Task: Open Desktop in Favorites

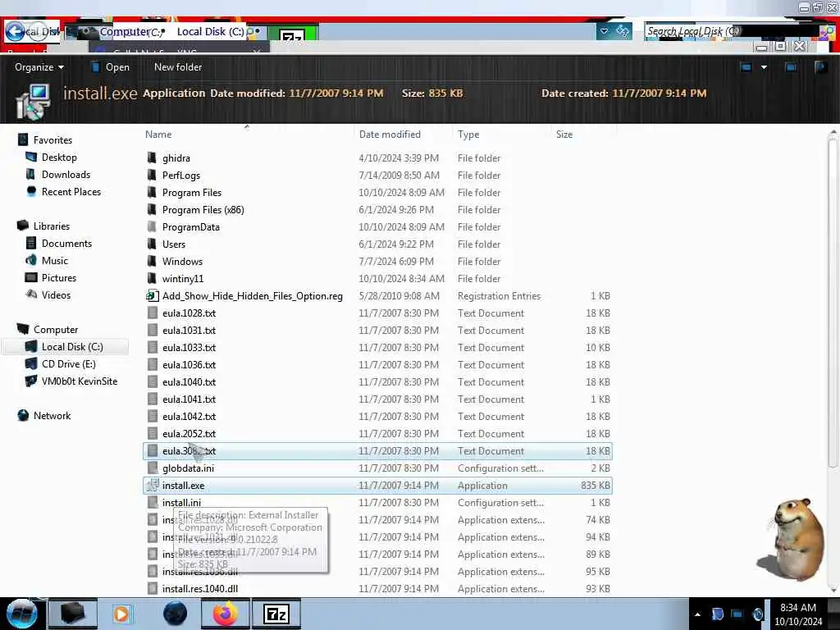Action: [x=59, y=157]
